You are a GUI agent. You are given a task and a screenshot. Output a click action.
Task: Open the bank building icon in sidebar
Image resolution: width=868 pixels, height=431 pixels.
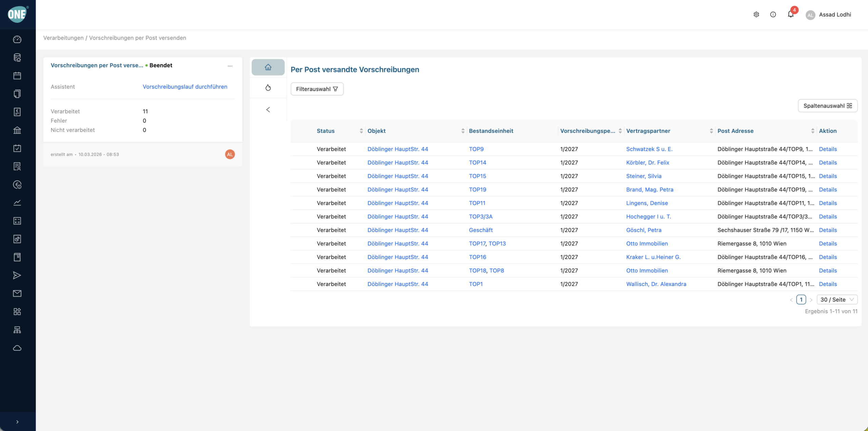click(x=17, y=130)
